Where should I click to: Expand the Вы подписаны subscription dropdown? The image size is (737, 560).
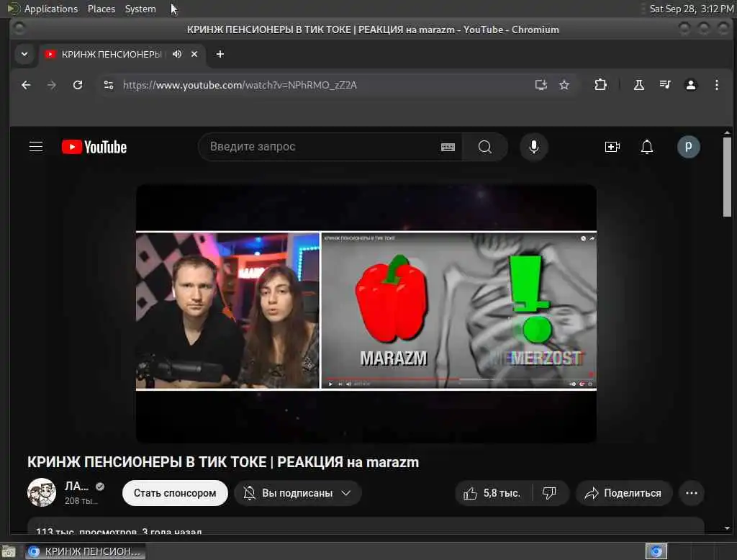(x=297, y=493)
